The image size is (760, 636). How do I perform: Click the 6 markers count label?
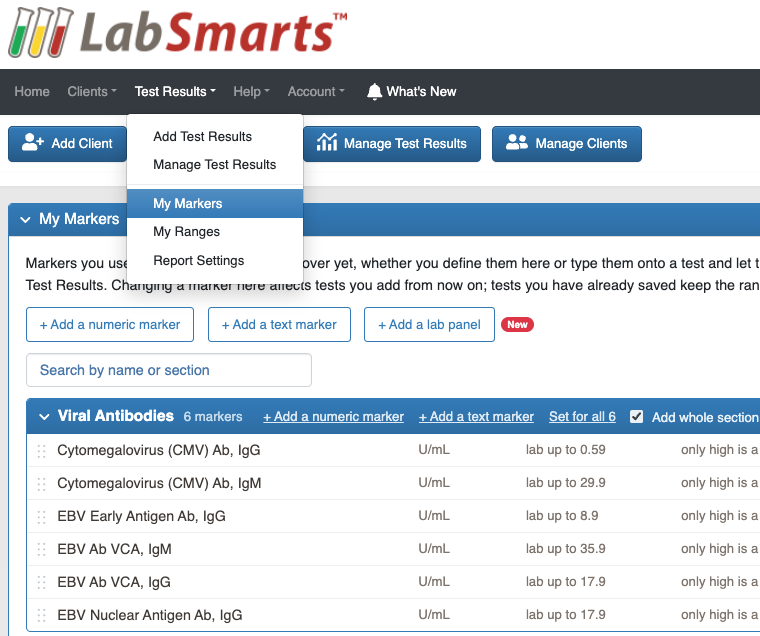[x=213, y=416]
